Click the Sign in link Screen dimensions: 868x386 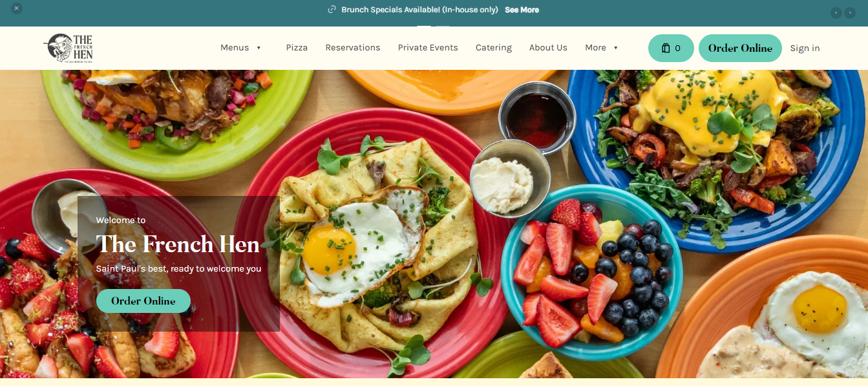(x=805, y=48)
